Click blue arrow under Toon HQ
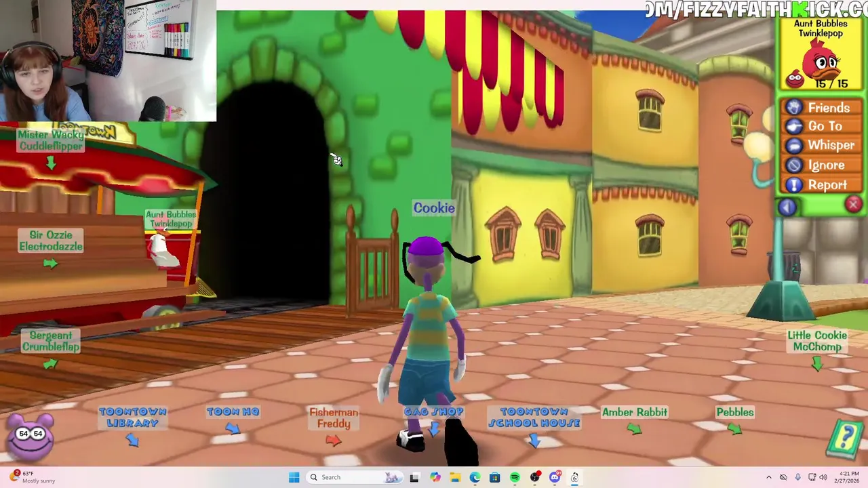This screenshot has width=868, height=488. tap(233, 428)
